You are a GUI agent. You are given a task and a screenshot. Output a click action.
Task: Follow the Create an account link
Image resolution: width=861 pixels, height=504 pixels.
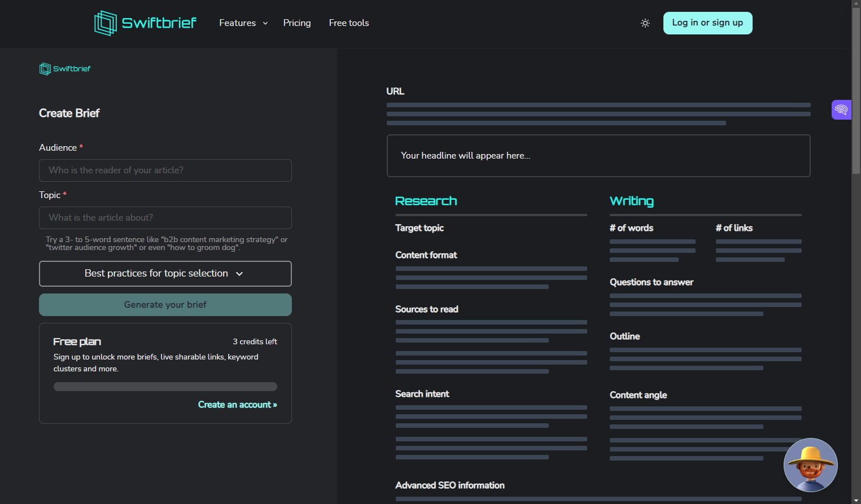(x=237, y=405)
